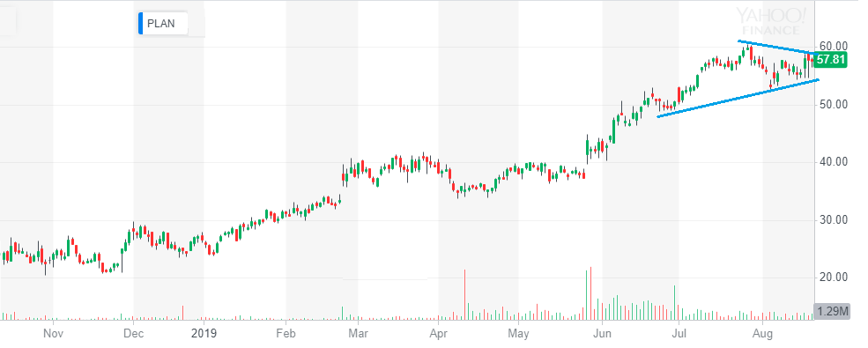The height and width of the screenshot is (348, 868).
Task: Click the green 57.81 current price tag
Action: coord(832,60)
